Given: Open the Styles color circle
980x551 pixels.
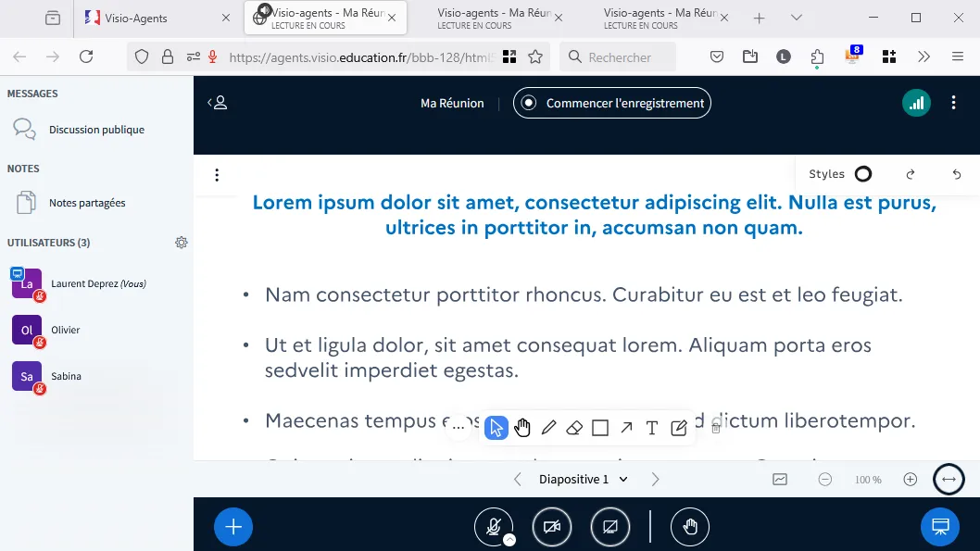Looking at the screenshot, I should coord(863,174).
